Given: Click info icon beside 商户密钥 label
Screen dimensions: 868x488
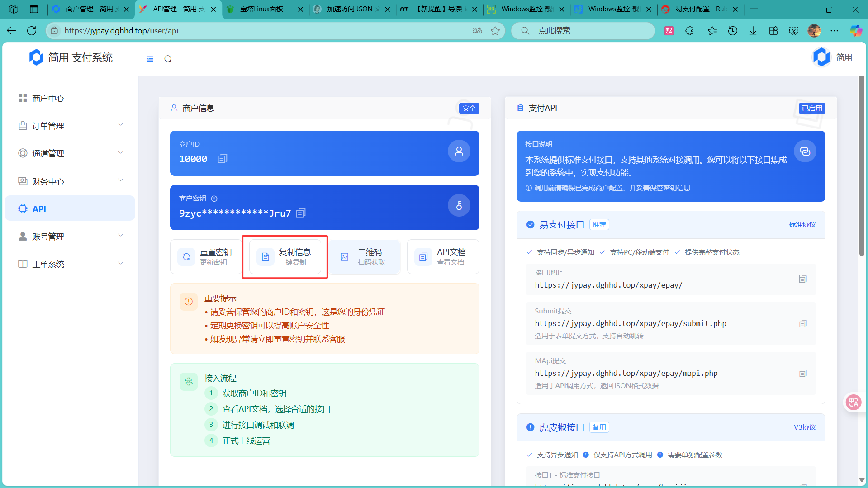Looking at the screenshot, I should 214,199.
